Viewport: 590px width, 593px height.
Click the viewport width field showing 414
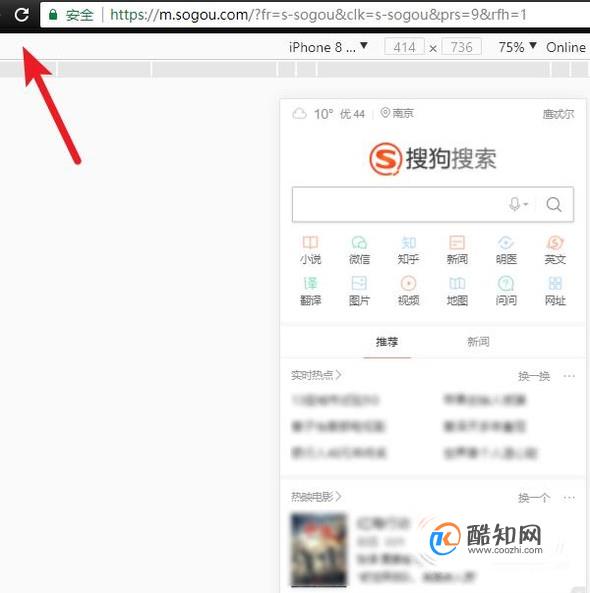(x=404, y=47)
